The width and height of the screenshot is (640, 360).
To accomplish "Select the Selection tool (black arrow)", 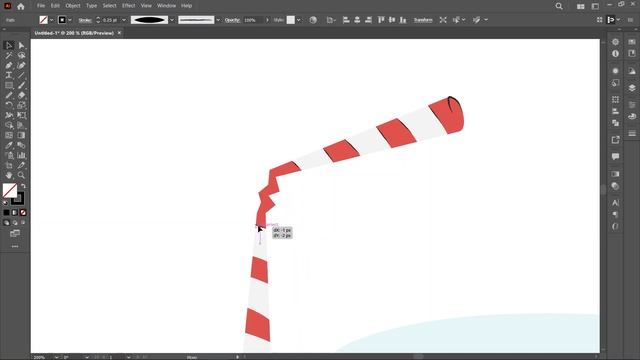I will click(x=9, y=45).
